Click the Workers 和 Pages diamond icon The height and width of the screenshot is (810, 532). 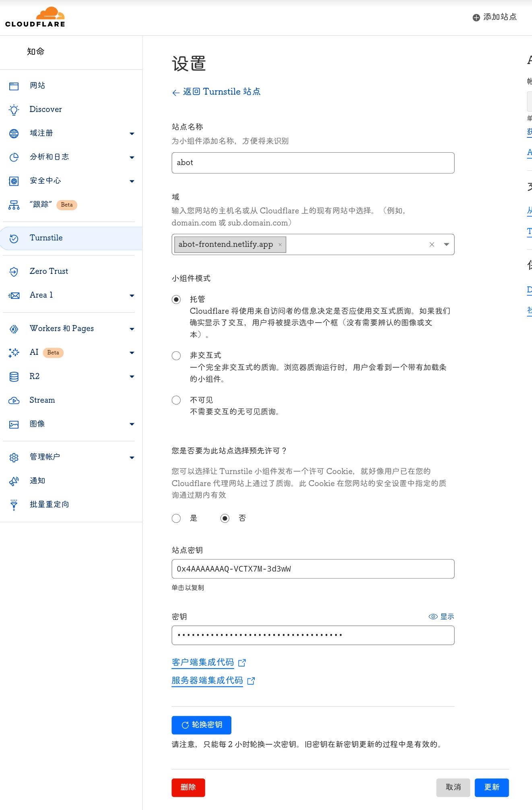14,329
